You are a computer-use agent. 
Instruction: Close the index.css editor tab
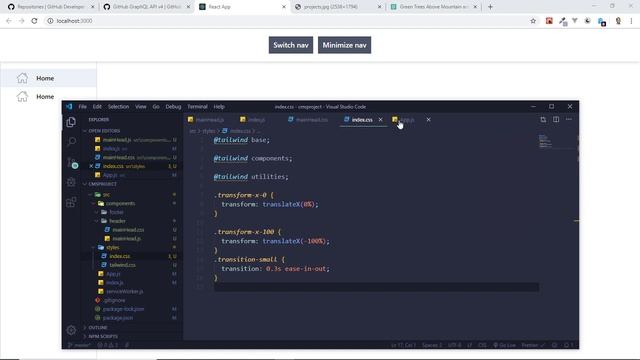(x=380, y=120)
